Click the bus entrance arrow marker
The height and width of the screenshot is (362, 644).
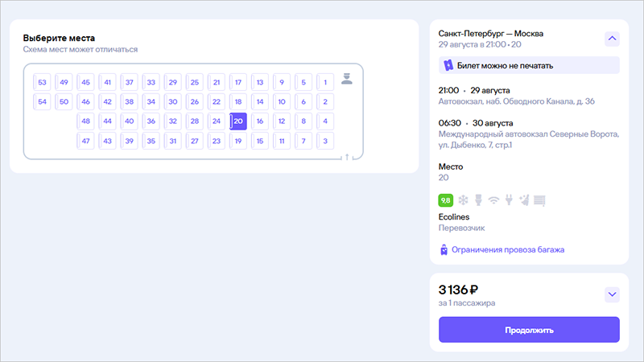pyautogui.click(x=346, y=157)
